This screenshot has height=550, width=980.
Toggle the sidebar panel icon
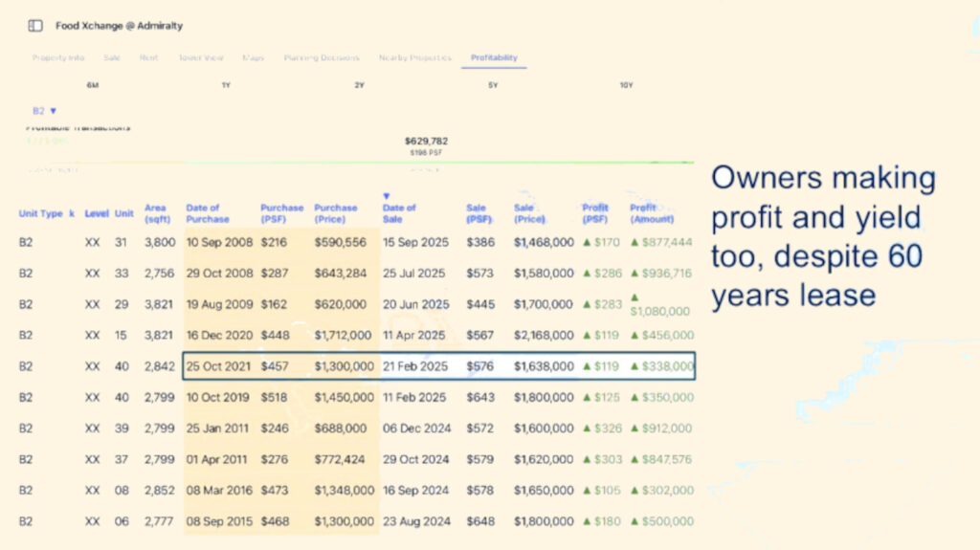(35, 26)
